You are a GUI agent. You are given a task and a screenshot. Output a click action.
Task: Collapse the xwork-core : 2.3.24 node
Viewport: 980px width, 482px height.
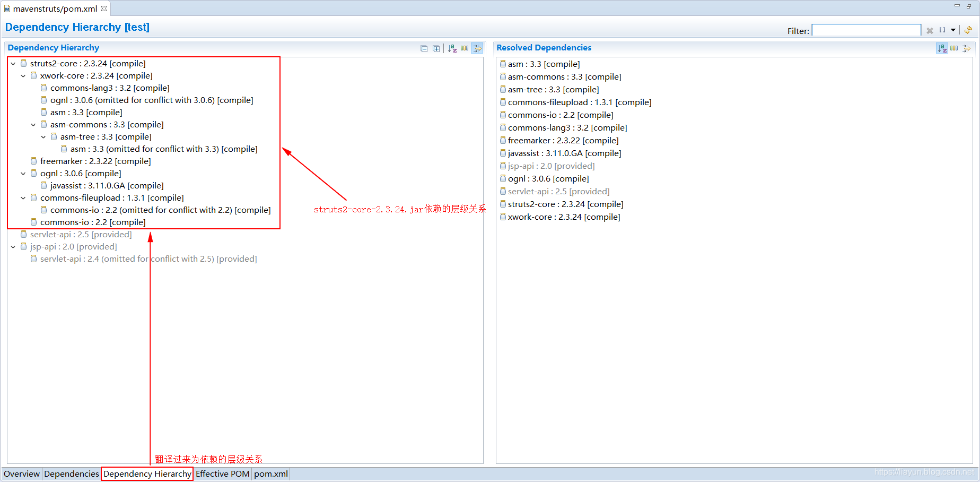[x=23, y=76]
